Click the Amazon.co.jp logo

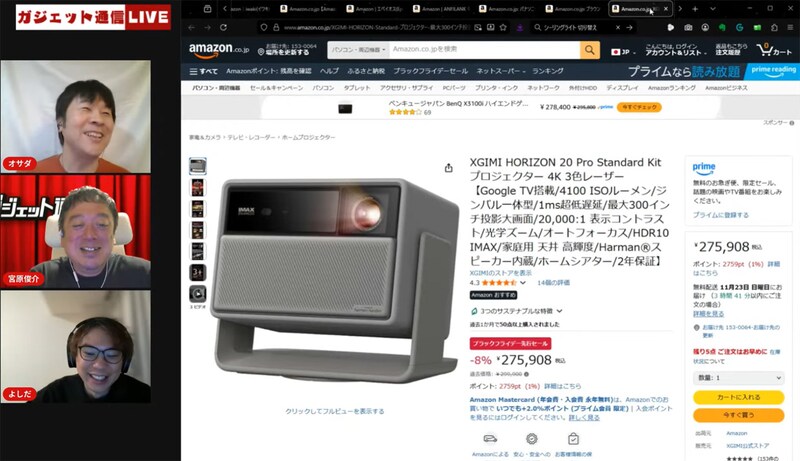(219, 50)
